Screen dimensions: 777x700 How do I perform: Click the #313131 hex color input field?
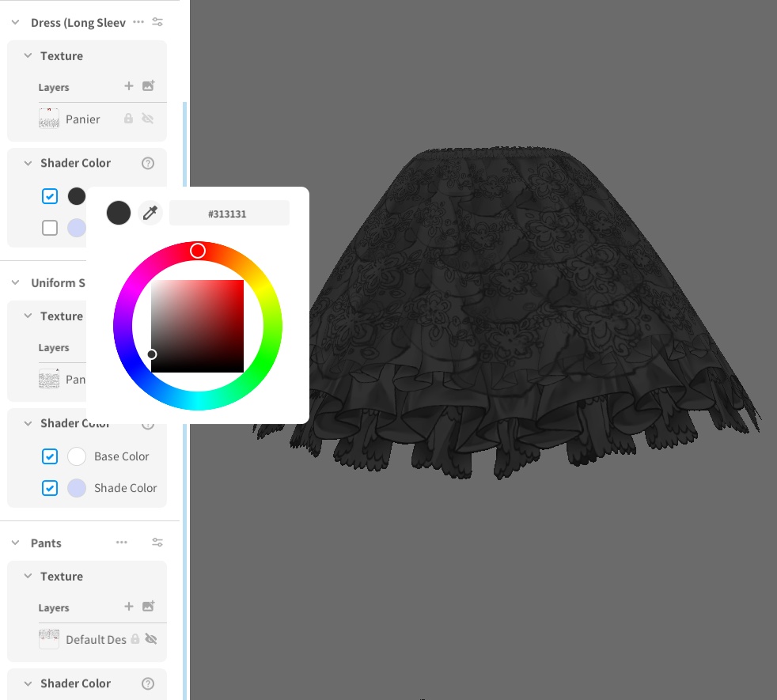[x=229, y=212]
